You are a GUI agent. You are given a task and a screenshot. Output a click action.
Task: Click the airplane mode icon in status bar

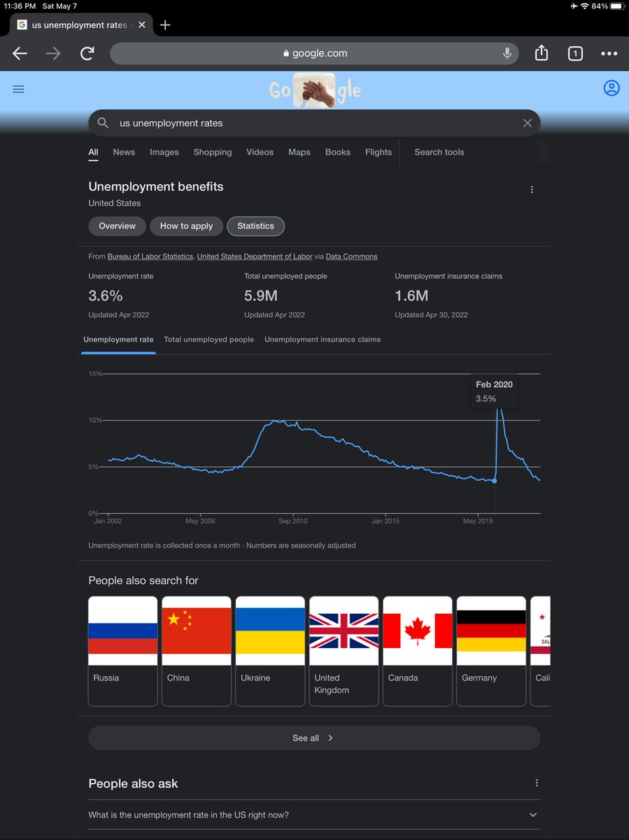point(574,6)
